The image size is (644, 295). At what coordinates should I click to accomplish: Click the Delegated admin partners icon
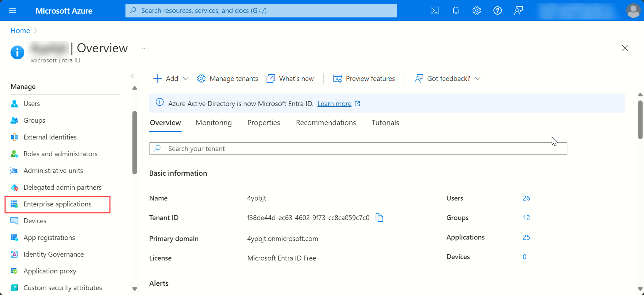[14, 187]
